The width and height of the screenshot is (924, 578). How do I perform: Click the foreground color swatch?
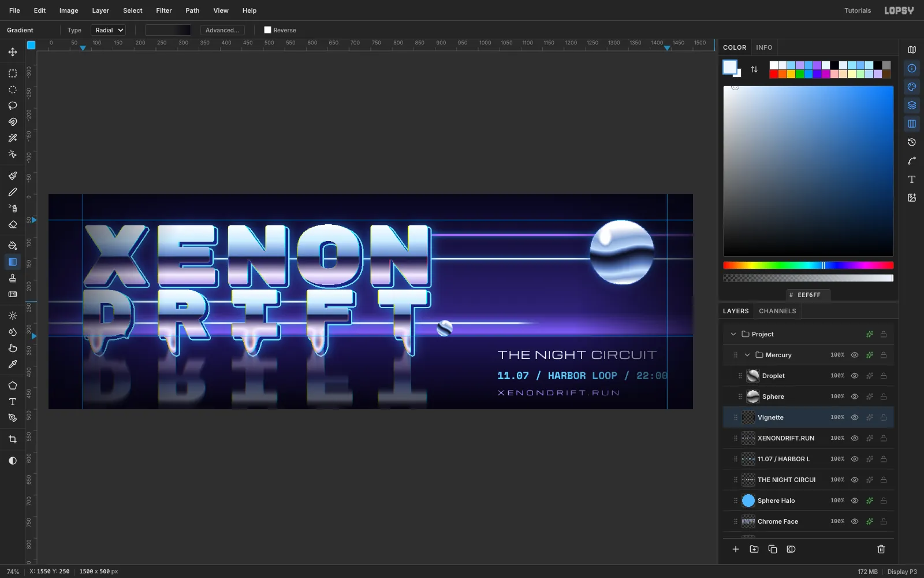click(730, 67)
